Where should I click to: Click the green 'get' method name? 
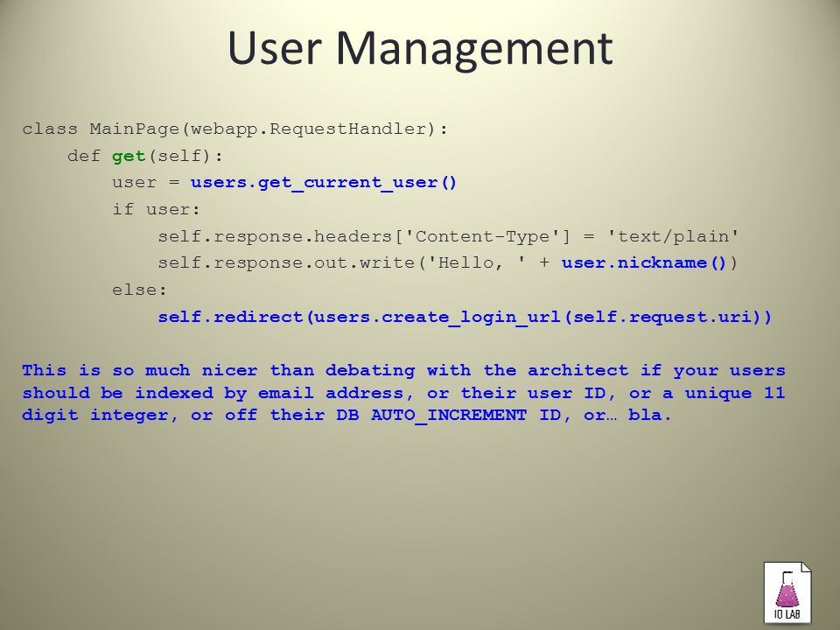[x=129, y=156]
